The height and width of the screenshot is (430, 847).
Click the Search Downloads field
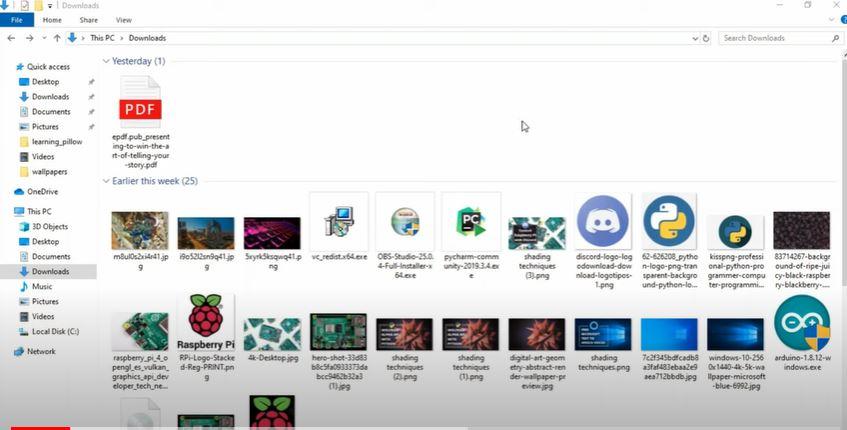coord(780,38)
